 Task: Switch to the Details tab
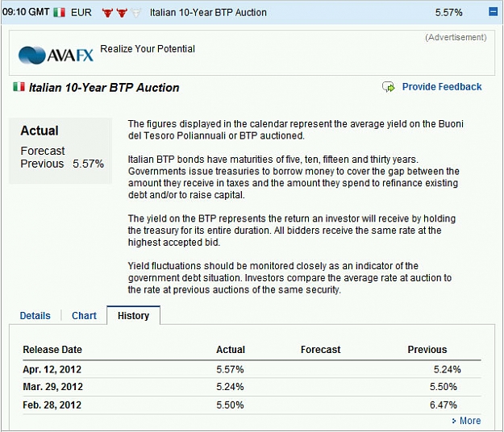tap(35, 316)
